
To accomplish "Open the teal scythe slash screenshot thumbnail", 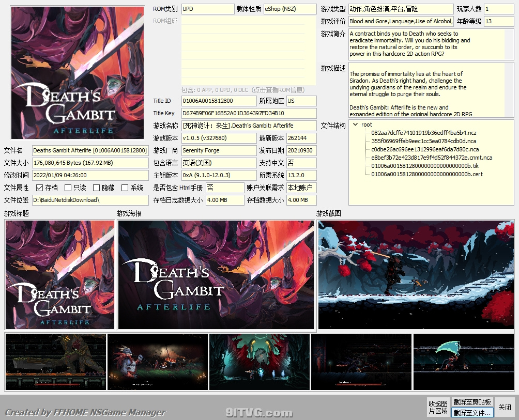I will (x=464, y=362).
